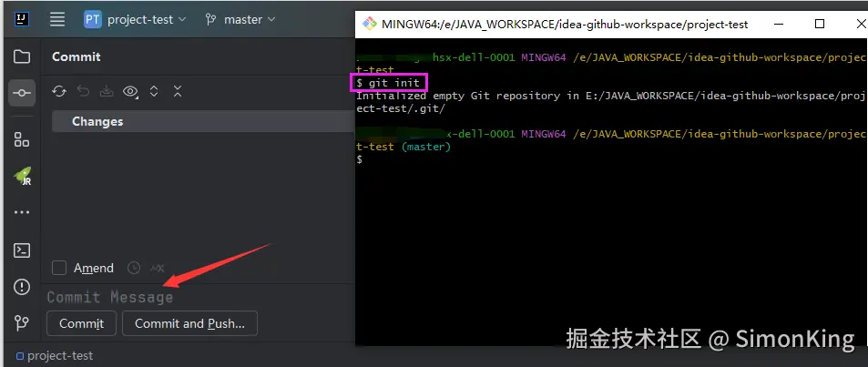Open the master branch dropdown
Image resolution: width=868 pixels, height=367 pixels.
(x=240, y=19)
